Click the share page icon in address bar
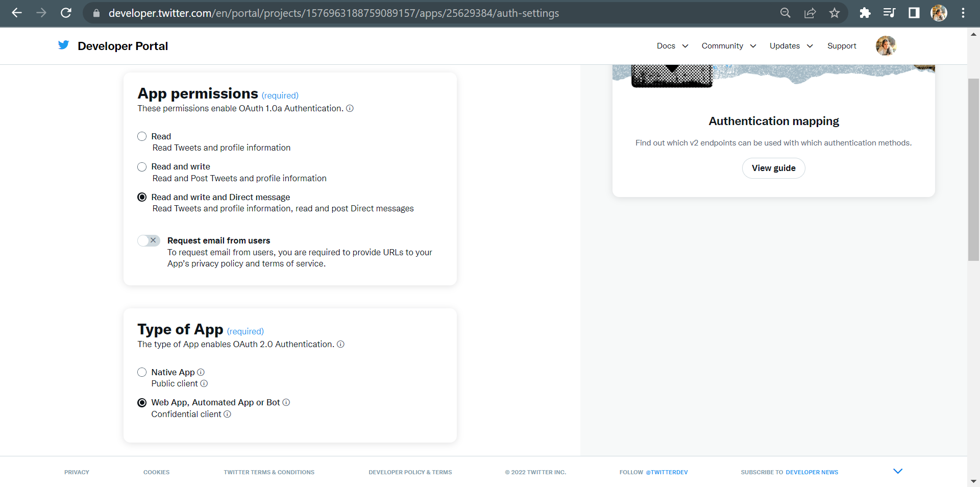980x487 pixels. coord(810,13)
